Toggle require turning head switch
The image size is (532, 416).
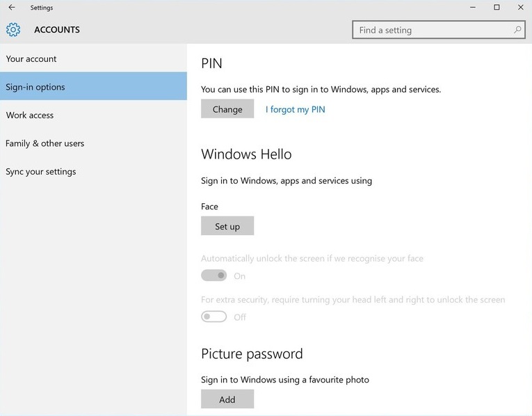pos(213,317)
